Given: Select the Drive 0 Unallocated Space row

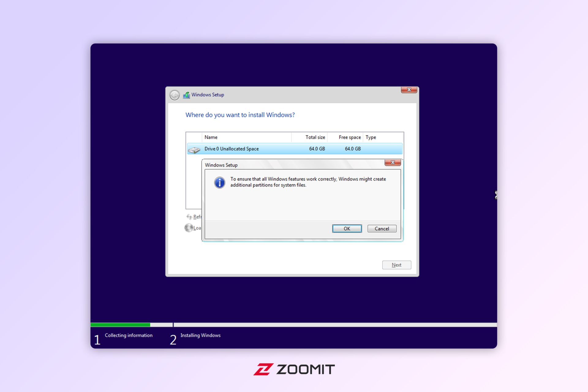Looking at the screenshot, I should click(295, 149).
